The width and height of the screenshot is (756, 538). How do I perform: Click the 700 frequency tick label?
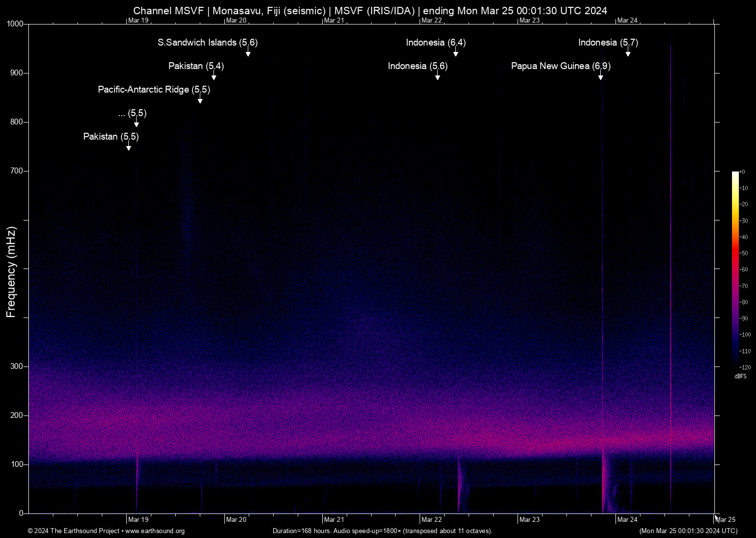pos(17,171)
